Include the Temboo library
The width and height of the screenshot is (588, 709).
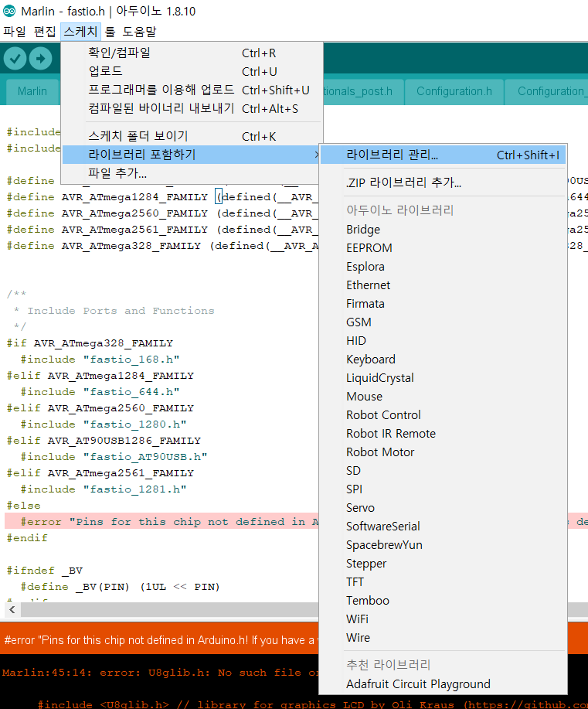[443, 600]
